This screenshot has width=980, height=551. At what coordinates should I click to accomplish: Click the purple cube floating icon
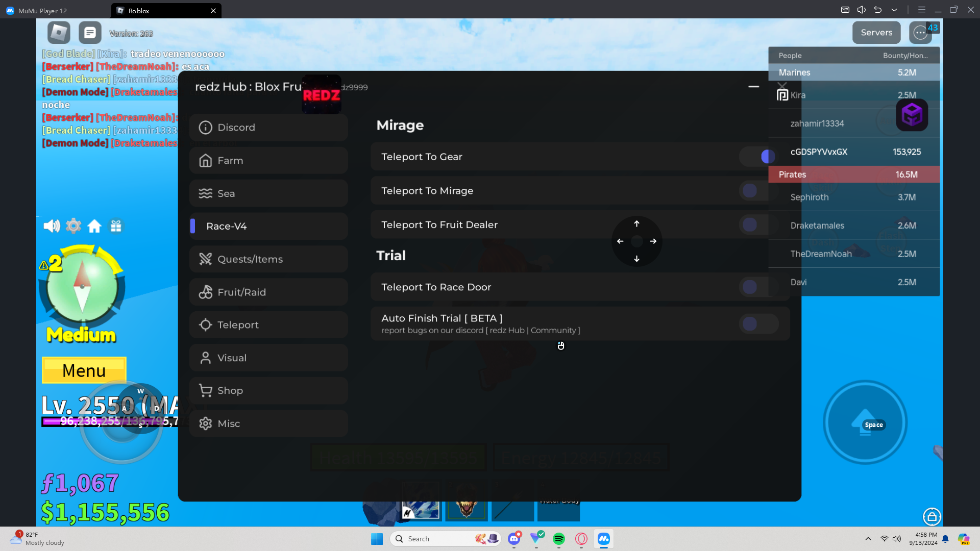[912, 115]
